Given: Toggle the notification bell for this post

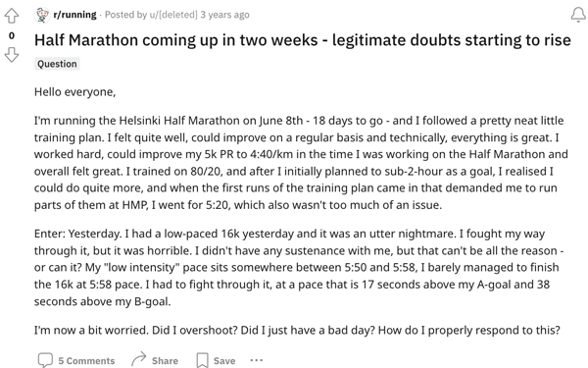Looking at the screenshot, I should coord(578,15).
